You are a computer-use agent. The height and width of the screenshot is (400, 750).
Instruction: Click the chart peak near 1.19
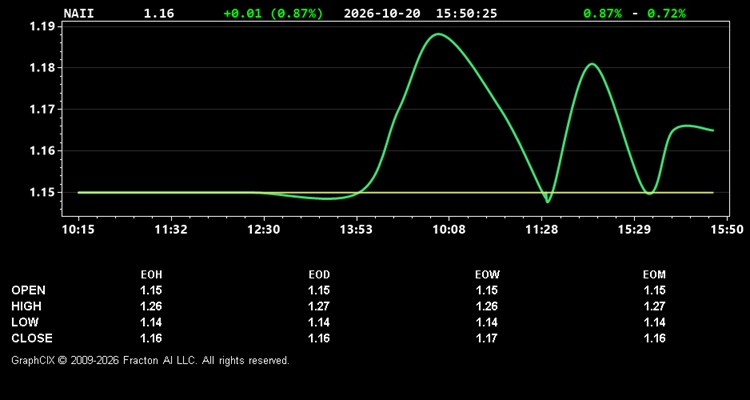pos(439,34)
